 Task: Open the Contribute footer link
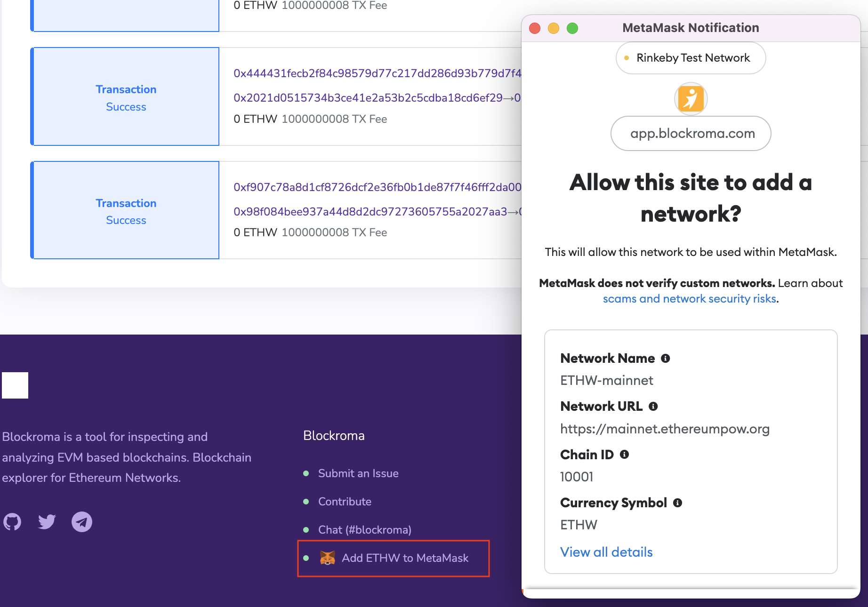coord(345,502)
